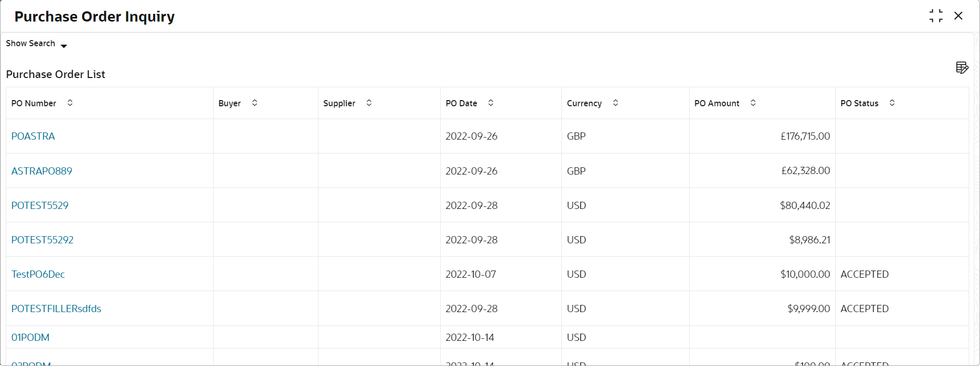Open purchase order 01PODM
The height and width of the screenshot is (366, 980).
click(x=30, y=337)
